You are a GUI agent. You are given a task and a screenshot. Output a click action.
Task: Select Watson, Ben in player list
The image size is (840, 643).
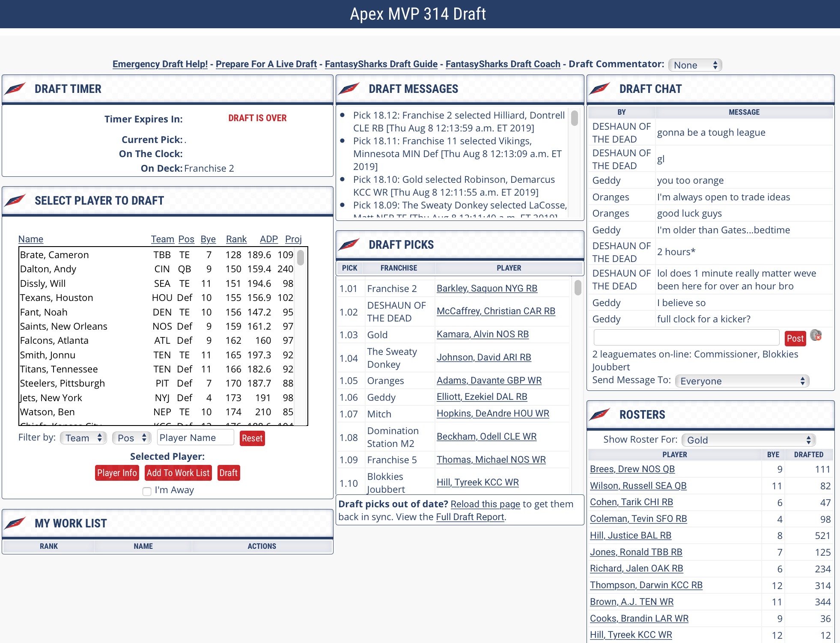point(157,412)
